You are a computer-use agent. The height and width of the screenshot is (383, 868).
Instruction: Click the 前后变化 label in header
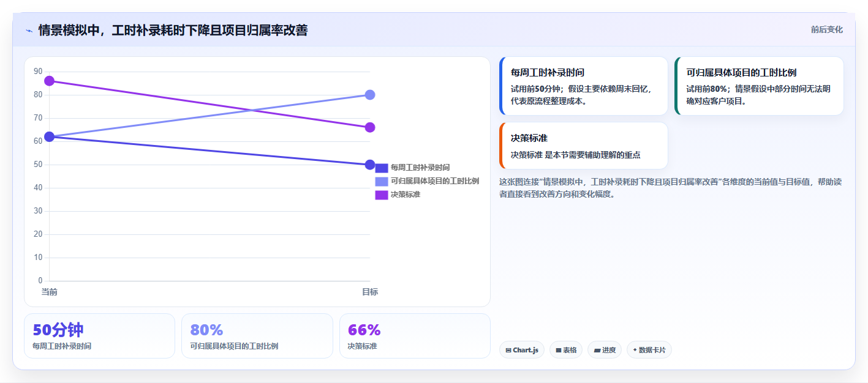(x=826, y=29)
